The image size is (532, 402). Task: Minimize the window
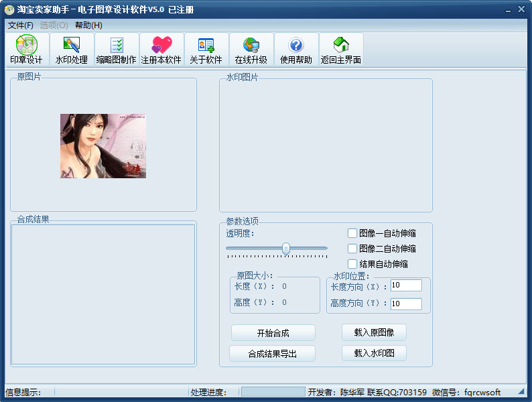point(508,10)
